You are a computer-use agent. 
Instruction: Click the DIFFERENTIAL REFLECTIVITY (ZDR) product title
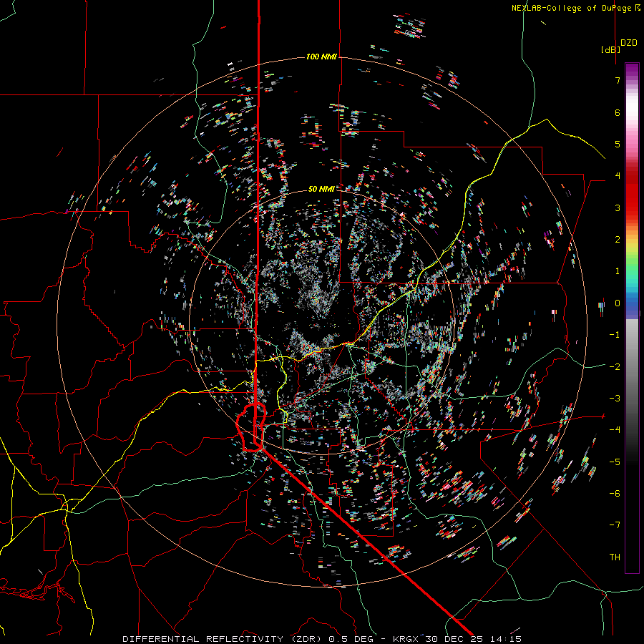click(223, 639)
